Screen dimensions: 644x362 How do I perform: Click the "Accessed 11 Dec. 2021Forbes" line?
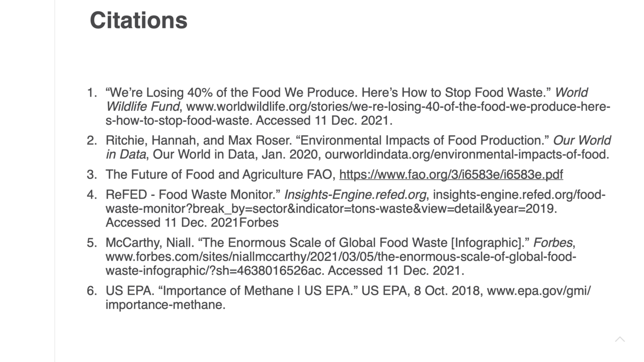(x=192, y=223)
